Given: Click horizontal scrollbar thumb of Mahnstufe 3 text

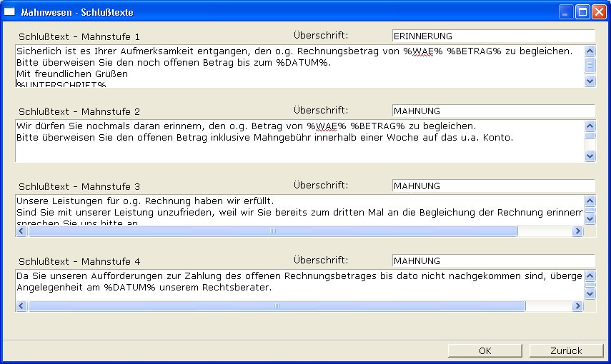Looking at the screenshot, I should 272,231.
